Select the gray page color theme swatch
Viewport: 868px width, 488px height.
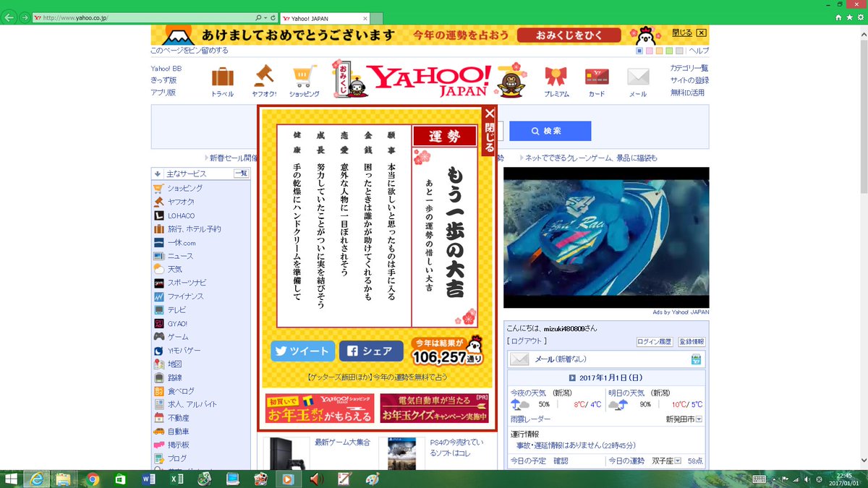pyautogui.click(x=680, y=51)
